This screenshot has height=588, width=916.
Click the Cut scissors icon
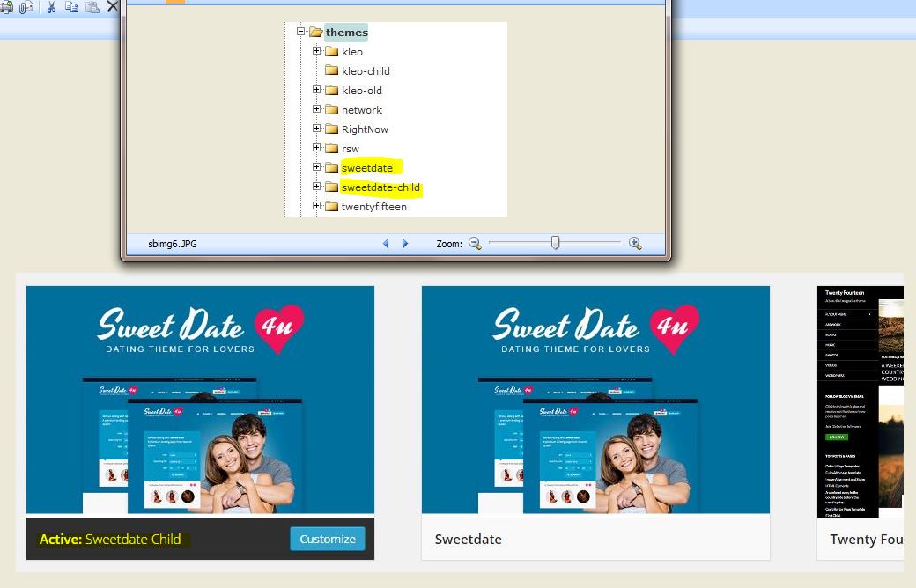(x=52, y=6)
